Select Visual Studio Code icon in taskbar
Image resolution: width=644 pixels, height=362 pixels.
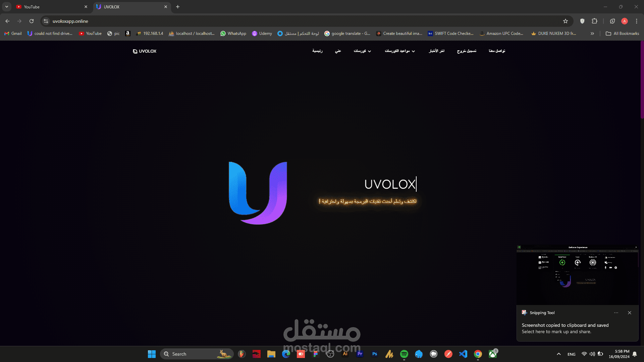tap(463, 354)
